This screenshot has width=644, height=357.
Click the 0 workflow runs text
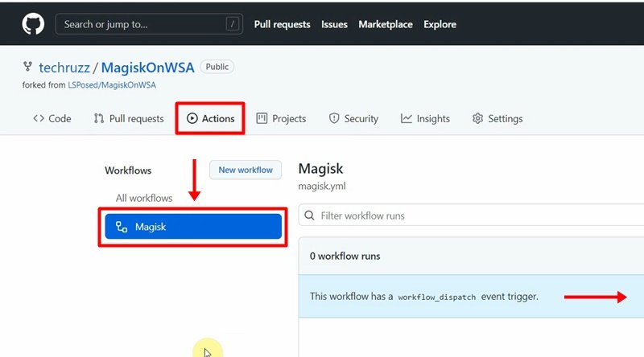pyautogui.click(x=345, y=256)
